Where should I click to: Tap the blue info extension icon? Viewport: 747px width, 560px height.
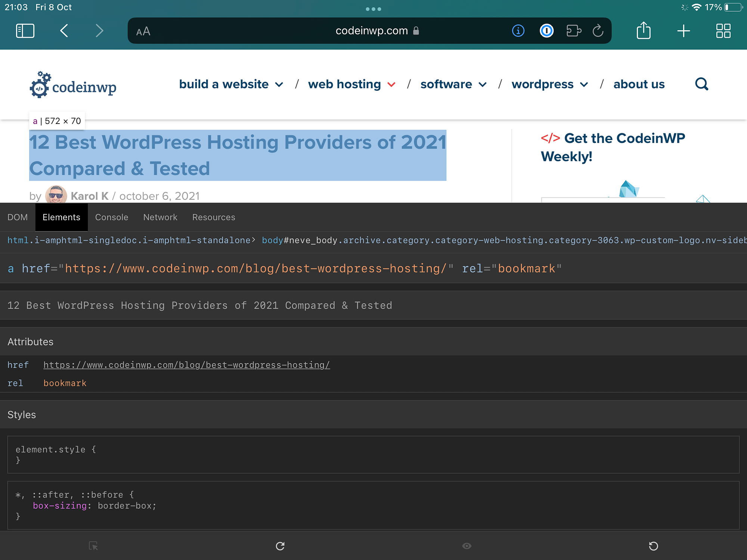click(x=518, y=31)
